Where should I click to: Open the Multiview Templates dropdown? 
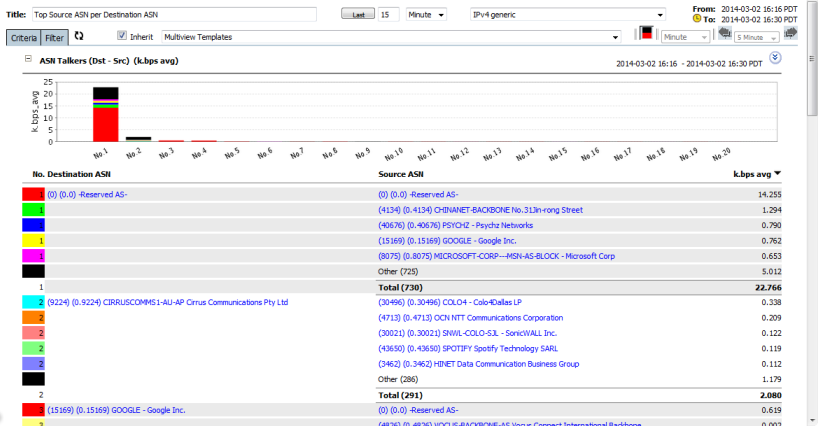[391, 37]
